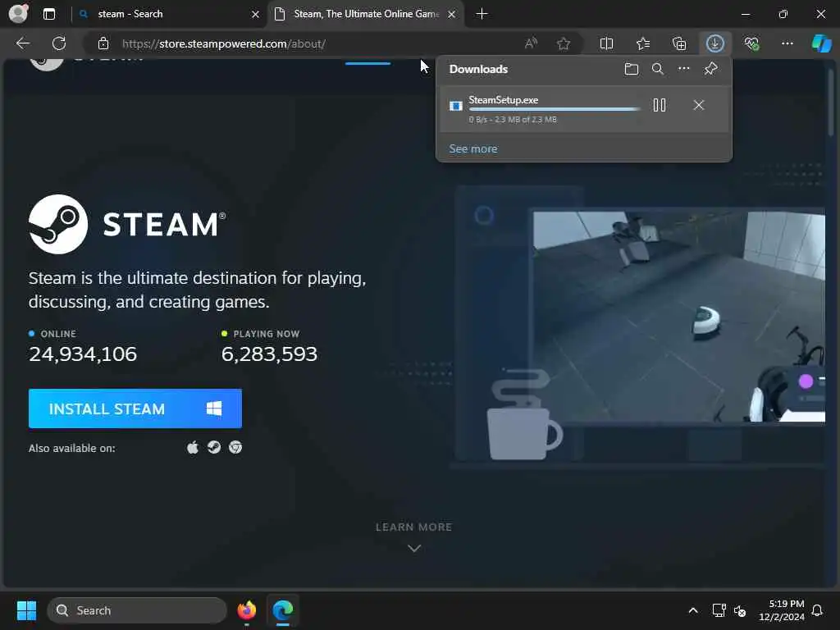Open the split screen icon

[606, 44]
